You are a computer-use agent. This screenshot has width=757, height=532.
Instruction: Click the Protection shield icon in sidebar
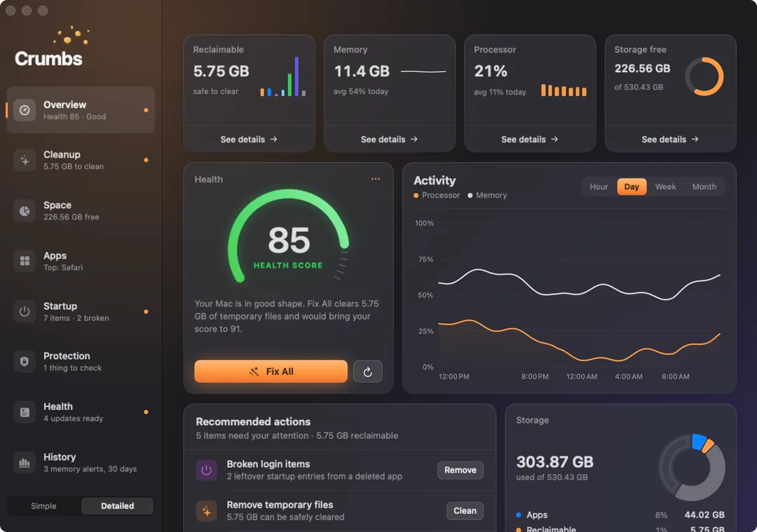[x=25, y=362]
